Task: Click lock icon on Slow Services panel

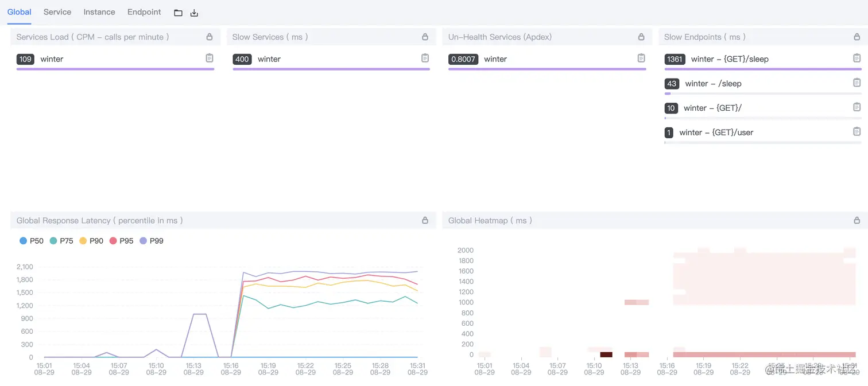Action: click(x=425, y=37)
